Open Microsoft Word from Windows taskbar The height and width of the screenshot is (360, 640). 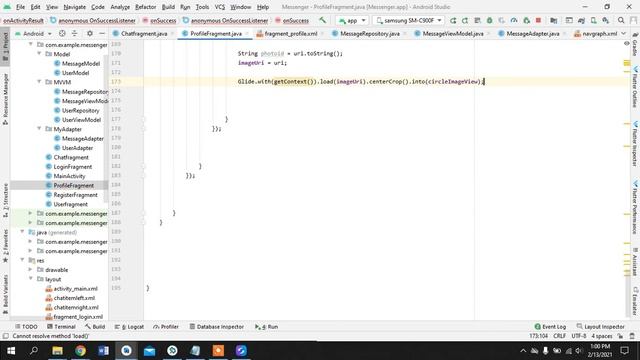103,351
